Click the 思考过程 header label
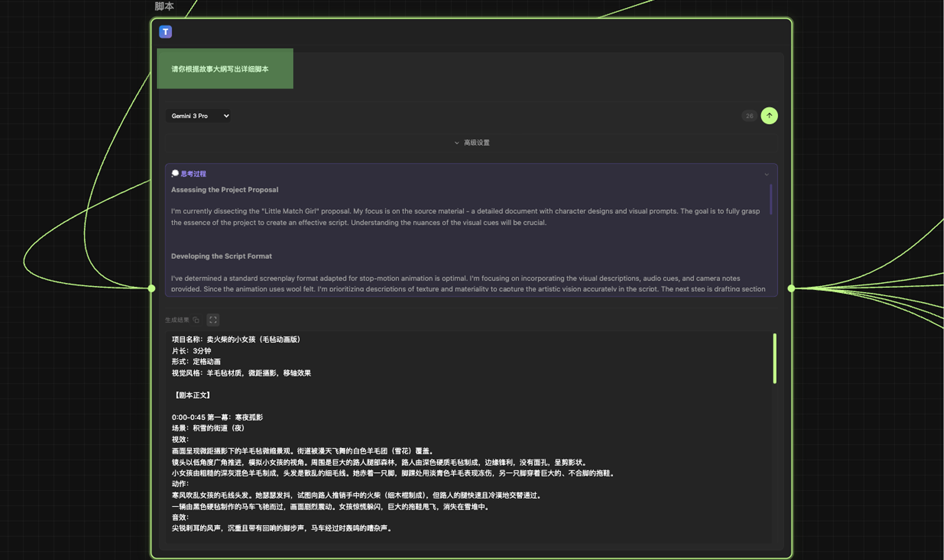This screenshot has height=560, width=944. [193, 174]
